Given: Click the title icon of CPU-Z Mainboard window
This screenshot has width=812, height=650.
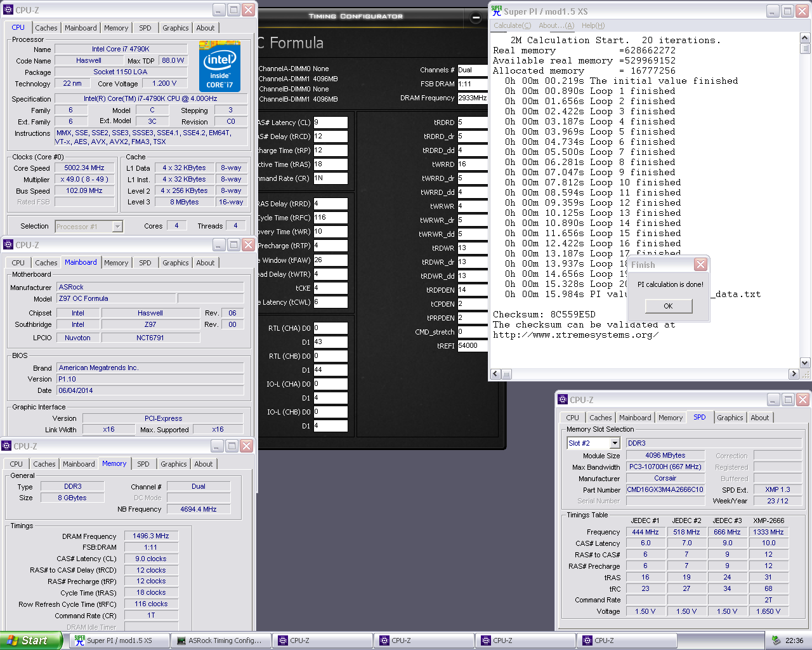Looking at the screenshot, I should (x=8, y=245).
